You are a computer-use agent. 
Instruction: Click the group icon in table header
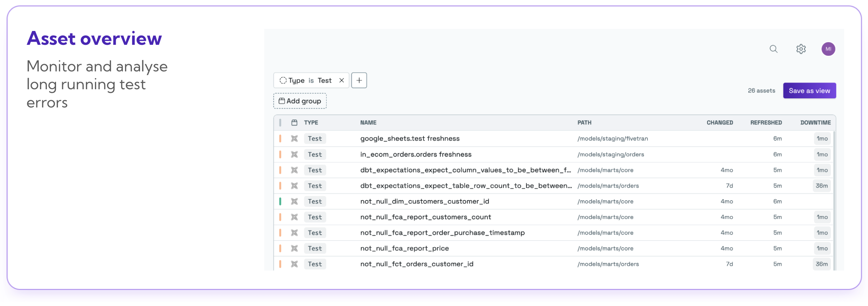[x=294, y=123]
